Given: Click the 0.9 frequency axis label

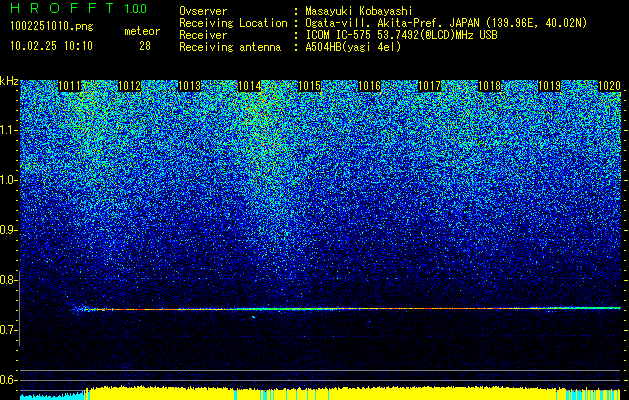Looking at the screenshot, I should pyautogui.click(x=8, y=230).
